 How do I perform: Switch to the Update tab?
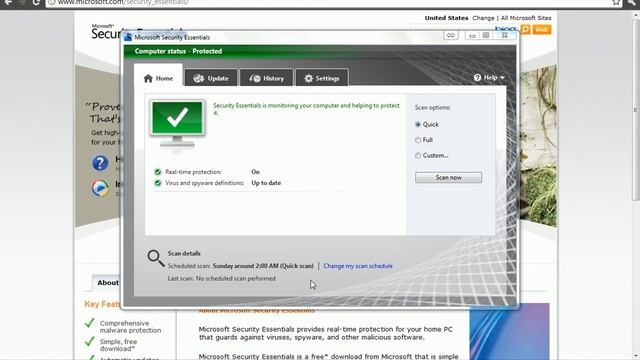211,78
